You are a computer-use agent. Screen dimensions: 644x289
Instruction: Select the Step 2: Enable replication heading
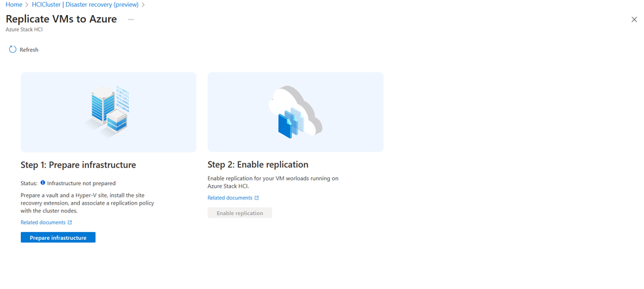coord(258,165)
